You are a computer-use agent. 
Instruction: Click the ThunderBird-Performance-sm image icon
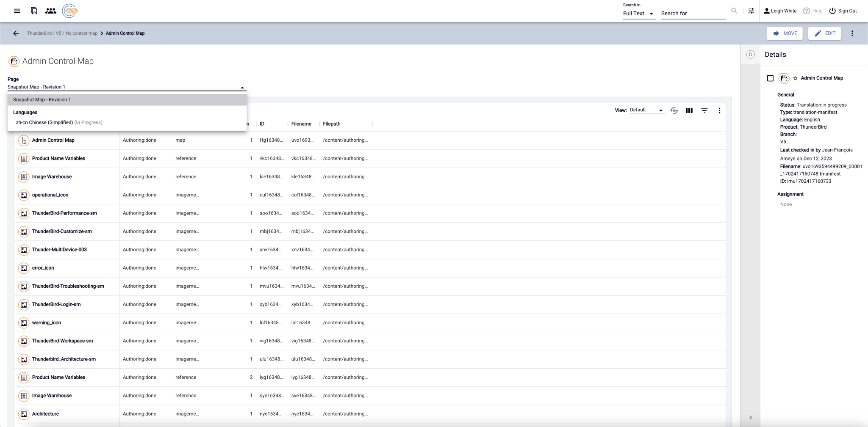coord(24,213)
